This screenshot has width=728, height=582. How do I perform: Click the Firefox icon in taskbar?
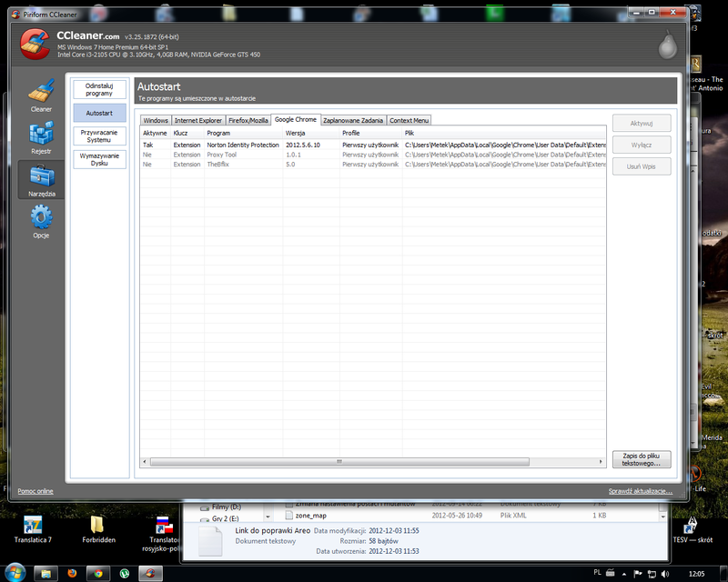point(70,573)
